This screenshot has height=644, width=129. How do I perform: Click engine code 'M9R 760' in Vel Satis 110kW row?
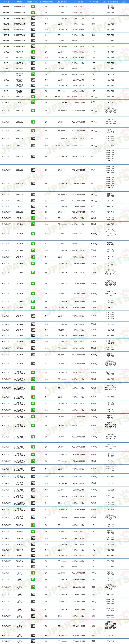(110, 594)
